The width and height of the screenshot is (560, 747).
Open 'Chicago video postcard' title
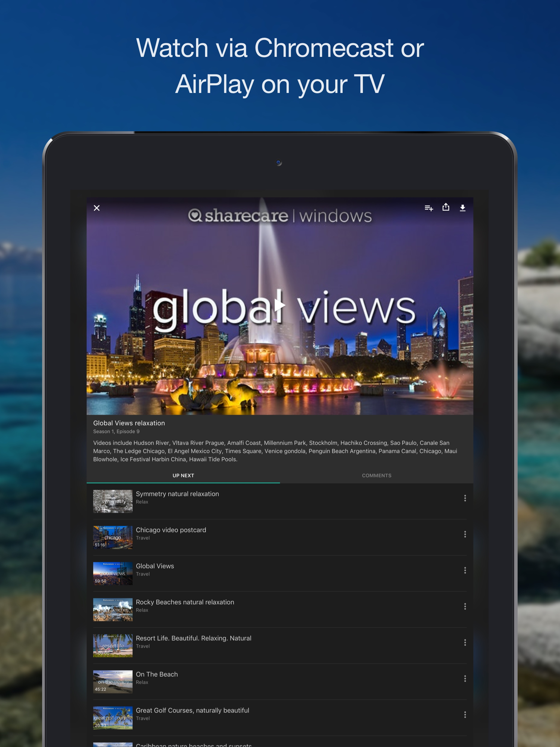(x=171, y=530)
